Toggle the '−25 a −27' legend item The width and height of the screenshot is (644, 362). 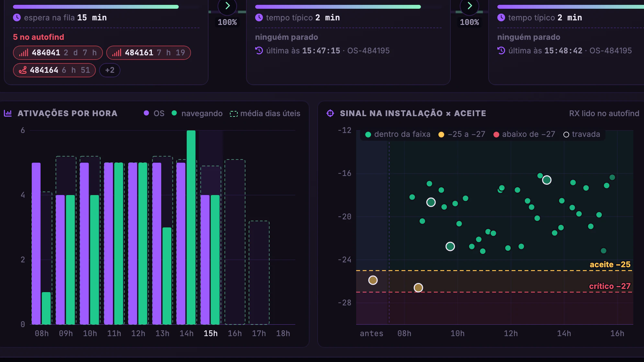(x=462, y=134)
